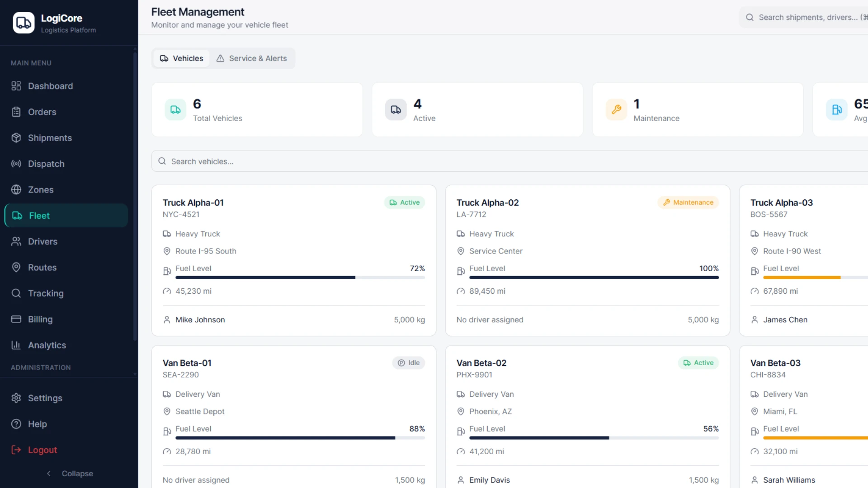Click the Route I-90 West text
The height and width of the screenshot is (488, 868).
(x=792, y=251)
